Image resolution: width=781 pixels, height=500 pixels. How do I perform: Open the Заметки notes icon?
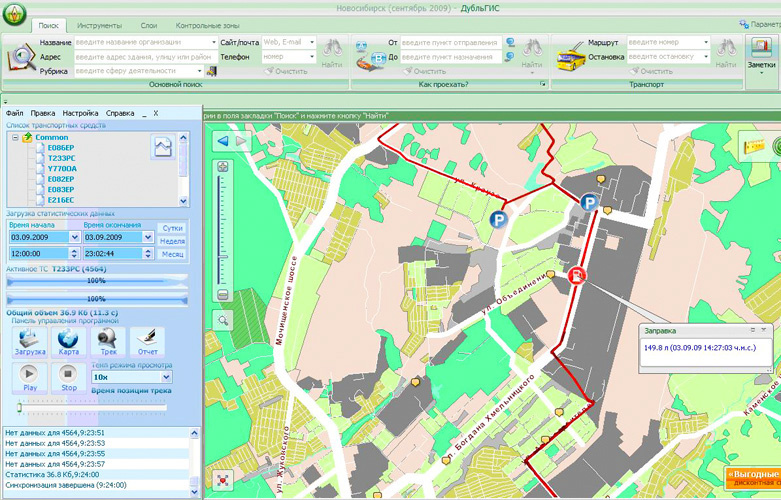(x=761, y=54)
